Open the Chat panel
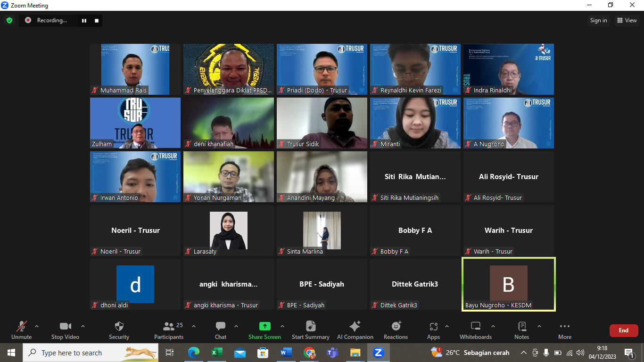644x362 pixels. coord(221,330)
